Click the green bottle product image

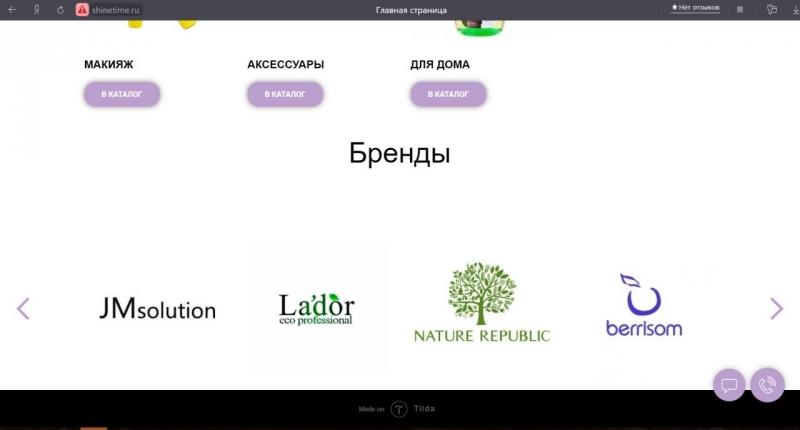(x=479, y=28)
